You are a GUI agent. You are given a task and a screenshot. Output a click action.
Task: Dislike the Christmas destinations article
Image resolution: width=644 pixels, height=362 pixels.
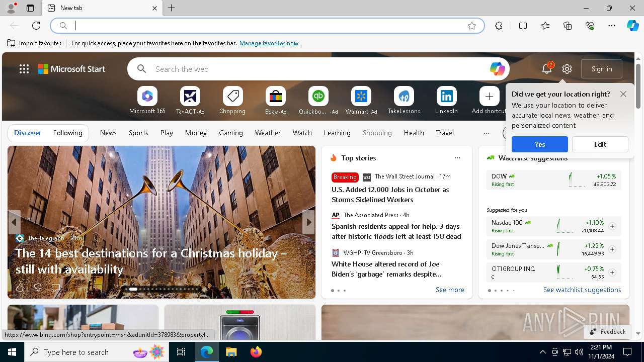[37, 288]
